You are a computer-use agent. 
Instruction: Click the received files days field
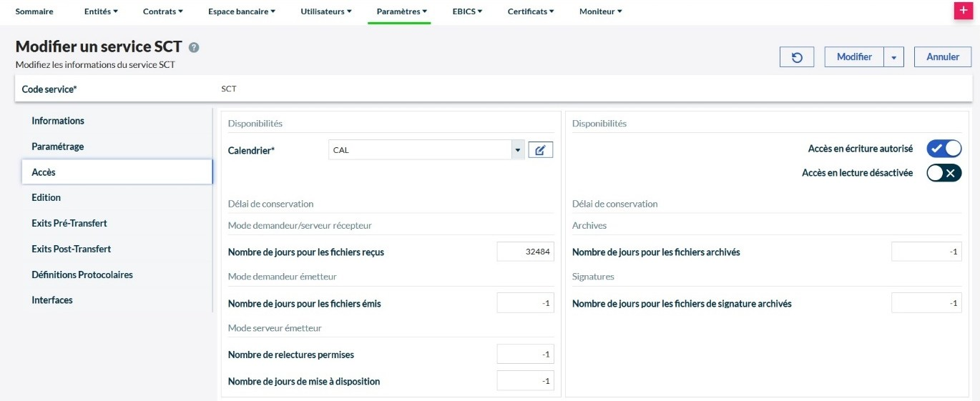(x=525, y=252)
